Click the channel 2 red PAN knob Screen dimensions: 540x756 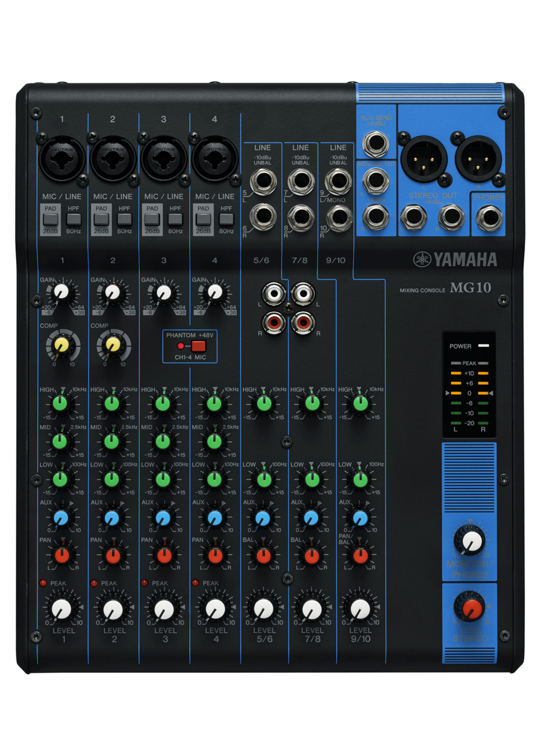113,555
